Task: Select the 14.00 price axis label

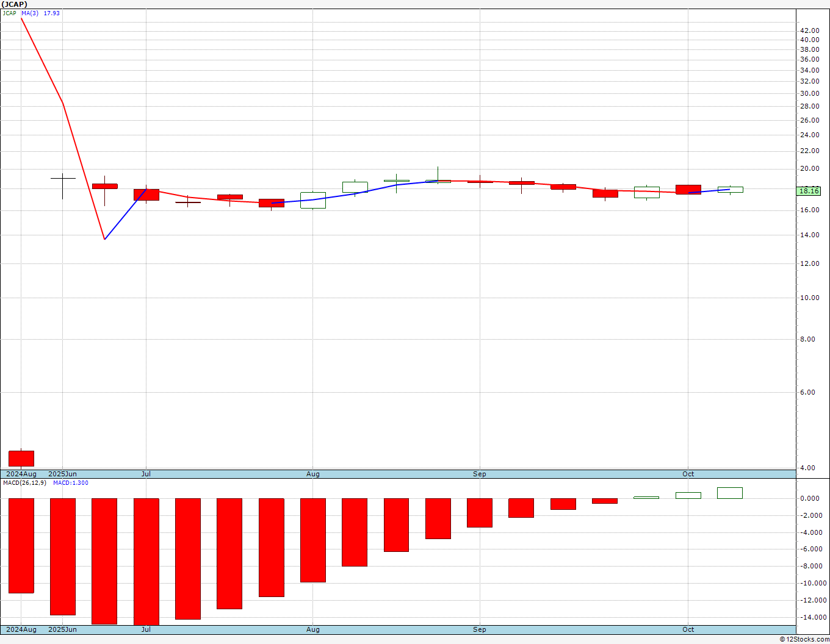Action: click(x=810, y=235)
